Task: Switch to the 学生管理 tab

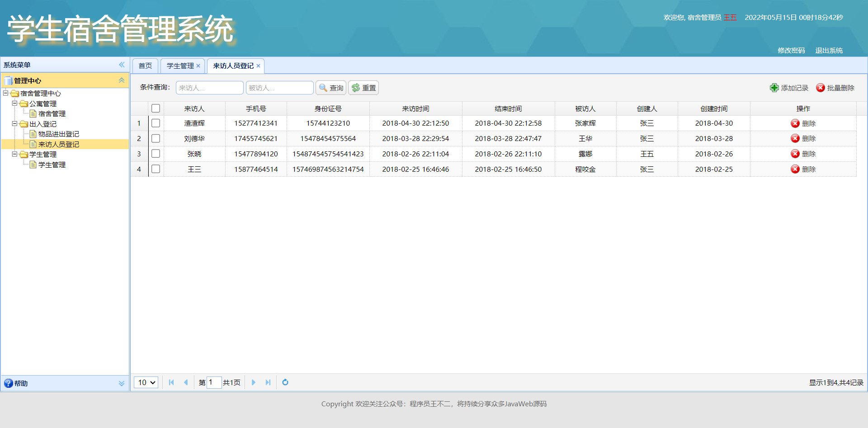Action: point(179,66)
